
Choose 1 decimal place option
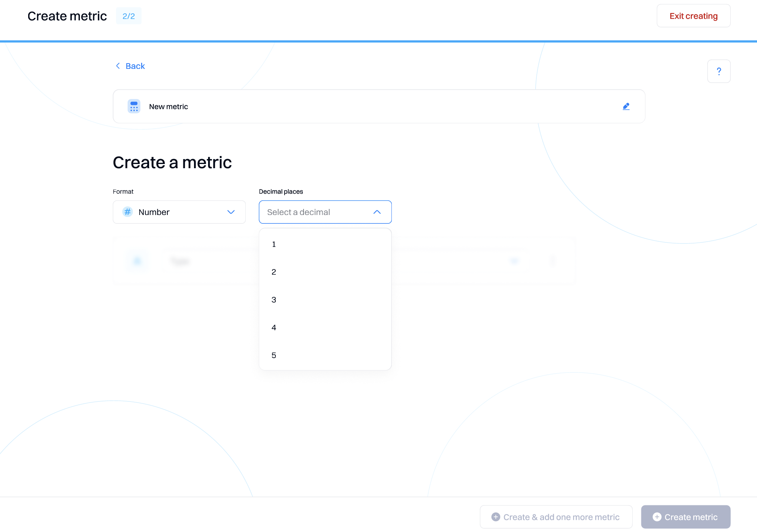pos(274,244)
